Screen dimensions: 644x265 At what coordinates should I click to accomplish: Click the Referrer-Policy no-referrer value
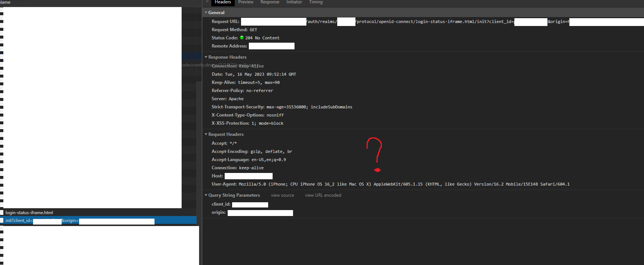click(x=260, y=91)
